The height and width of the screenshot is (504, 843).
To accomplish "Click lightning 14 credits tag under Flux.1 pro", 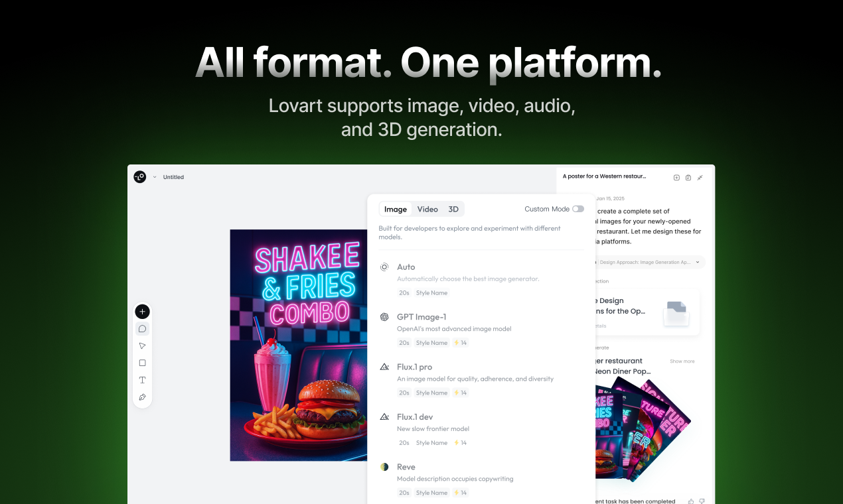I will [x=460, y=393].
